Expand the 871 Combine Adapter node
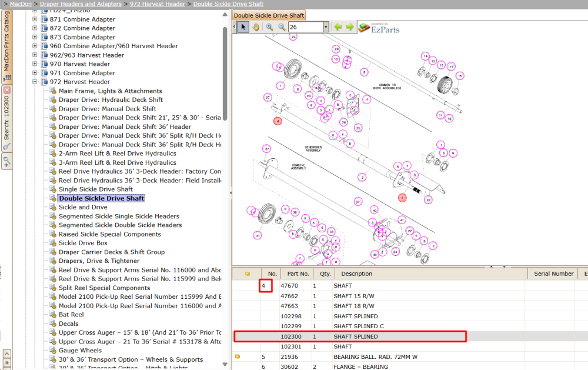The width and height of the screenshot is (588, 370). coord(35,19)
